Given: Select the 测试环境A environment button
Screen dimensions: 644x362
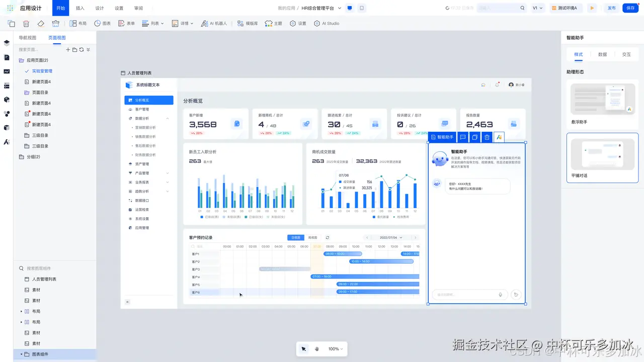Looking at the screenshot, I should [566, 8].
